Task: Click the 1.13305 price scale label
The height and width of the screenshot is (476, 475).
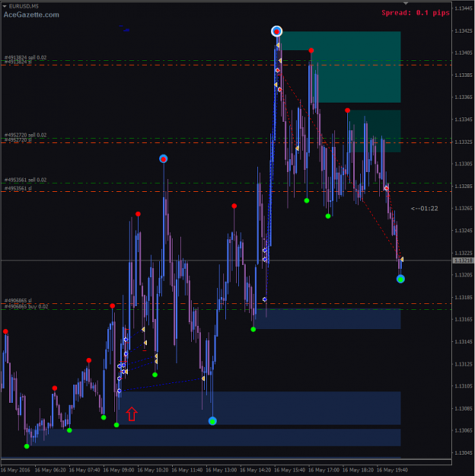Action: pos(464,164)
